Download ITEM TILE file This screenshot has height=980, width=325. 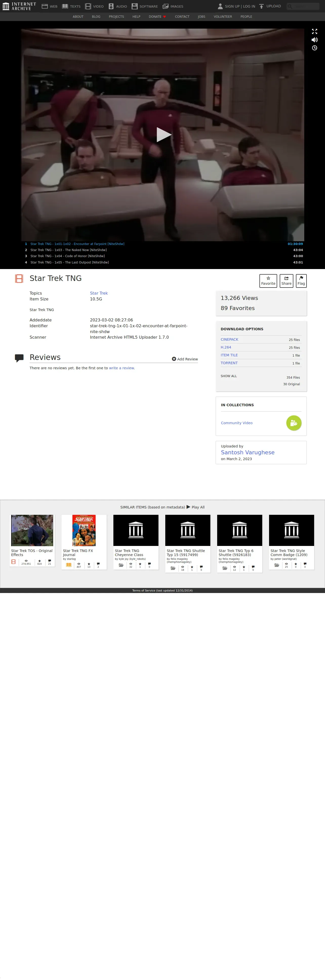(x=229, y=355)
